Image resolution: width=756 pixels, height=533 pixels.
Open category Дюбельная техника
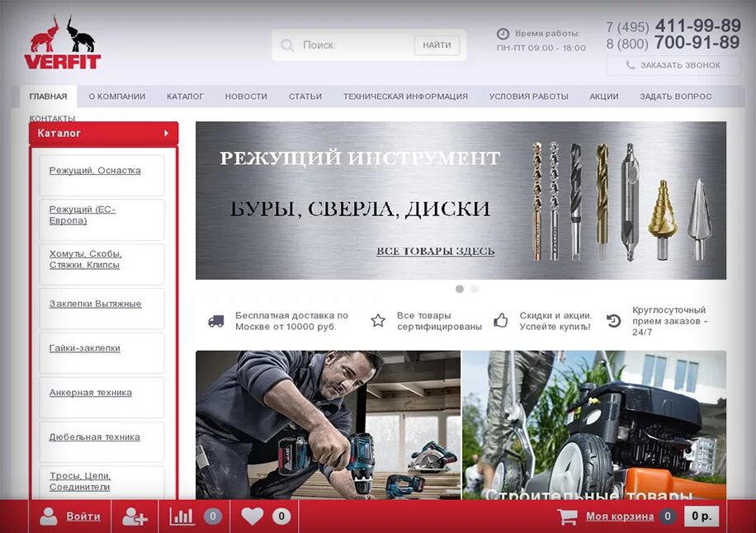(95, 436)
